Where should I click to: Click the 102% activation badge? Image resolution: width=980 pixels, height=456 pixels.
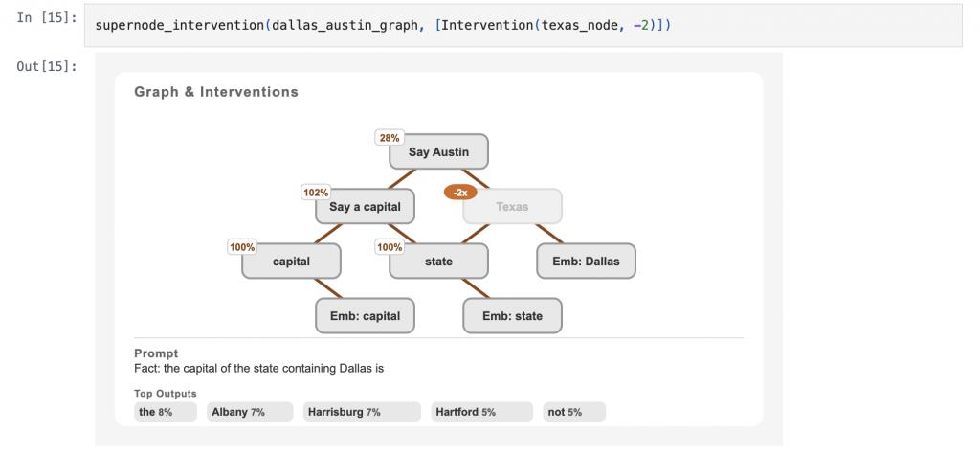[x=316, y=193]
